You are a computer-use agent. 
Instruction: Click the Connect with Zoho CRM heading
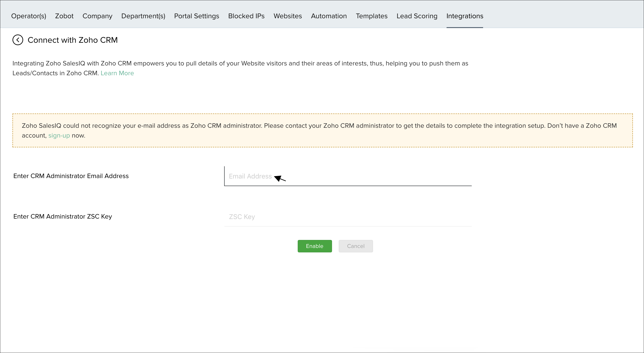[x=73, y=40]
